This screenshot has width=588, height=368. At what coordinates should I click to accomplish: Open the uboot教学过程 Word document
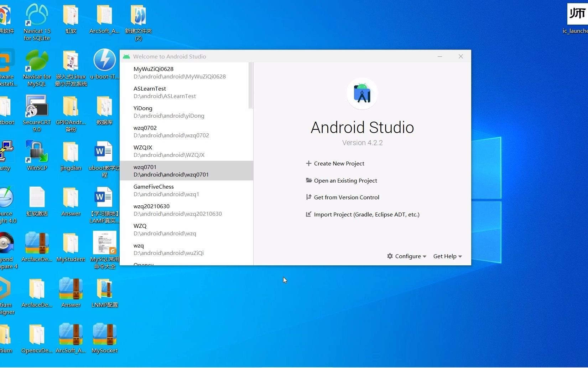click(x=104, y=159)
